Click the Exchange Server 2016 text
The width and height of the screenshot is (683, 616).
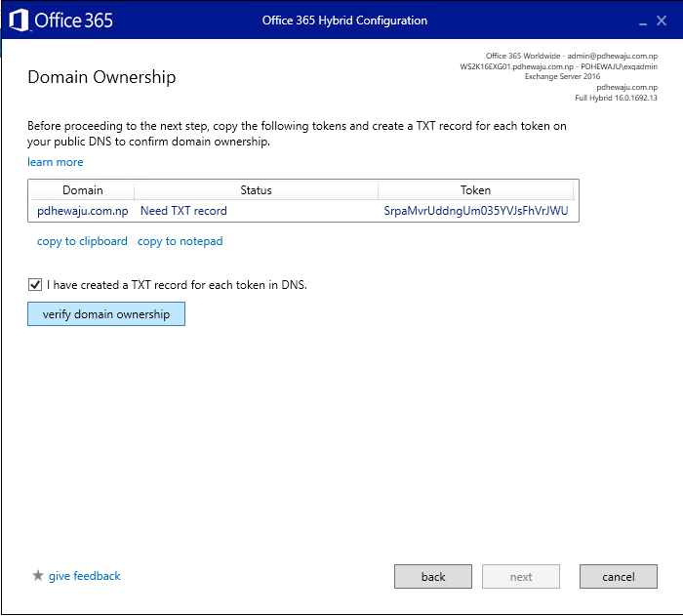point(562,76)
